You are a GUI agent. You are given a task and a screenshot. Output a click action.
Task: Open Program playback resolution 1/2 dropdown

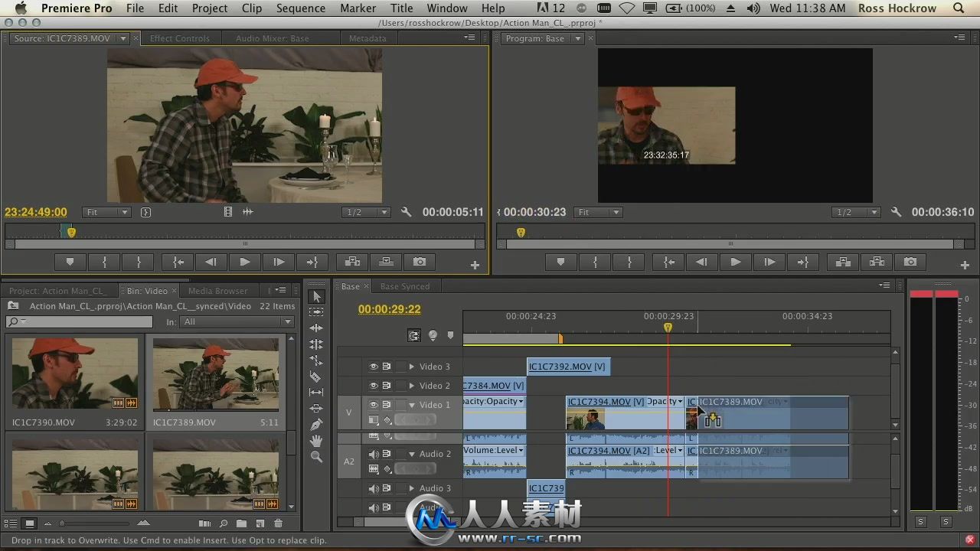[856, 212]
